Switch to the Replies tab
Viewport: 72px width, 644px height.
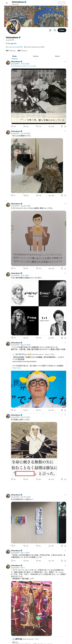tap(36, 56)
